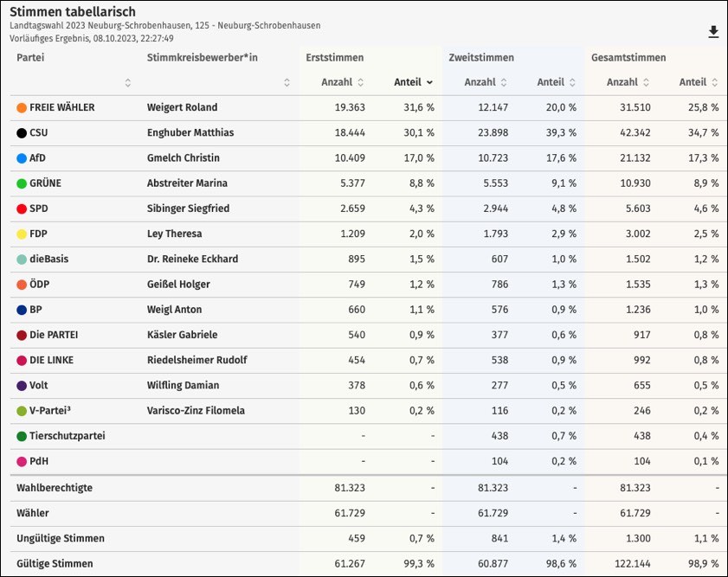Click the orange FREIE WÄHLER color dot
728x577 pixels.
[22, 108]
